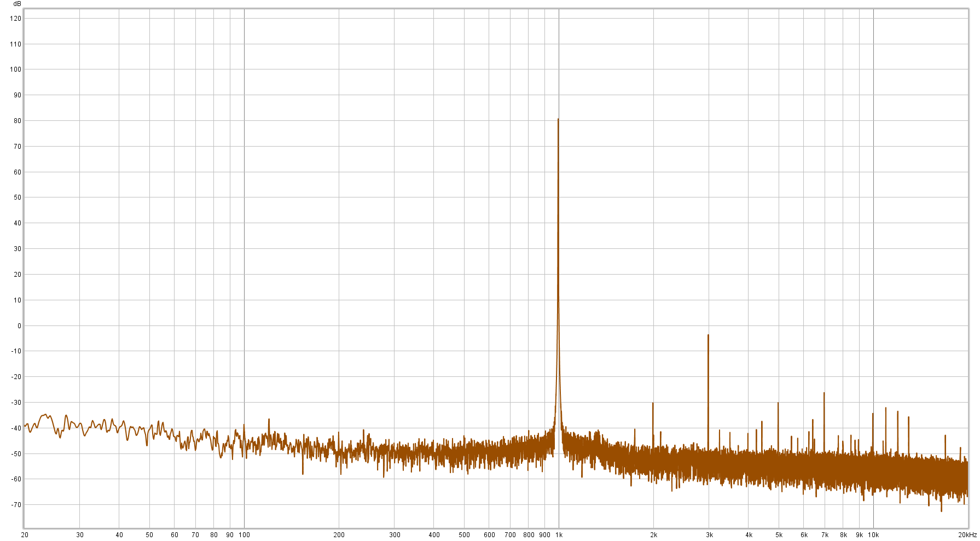The image size is (980, 541).
Task: Pick the 400 frequency label
Action: click(x=434, y=535)
